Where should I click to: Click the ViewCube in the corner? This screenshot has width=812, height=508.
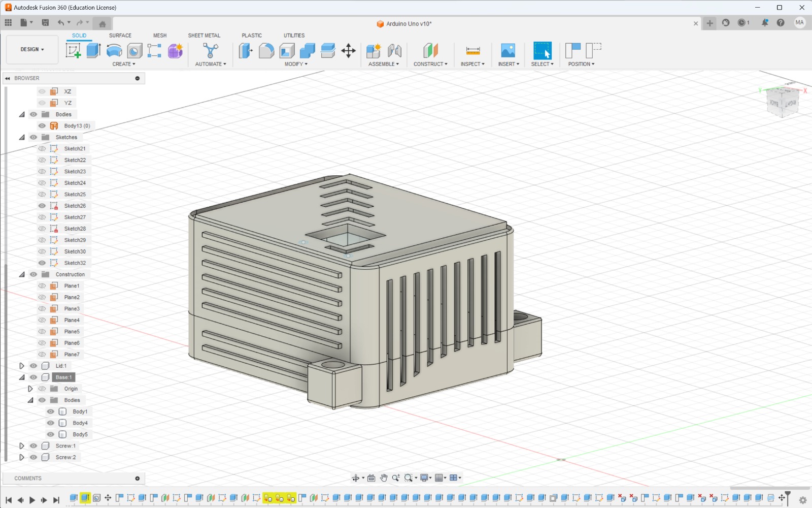(782, 102)
